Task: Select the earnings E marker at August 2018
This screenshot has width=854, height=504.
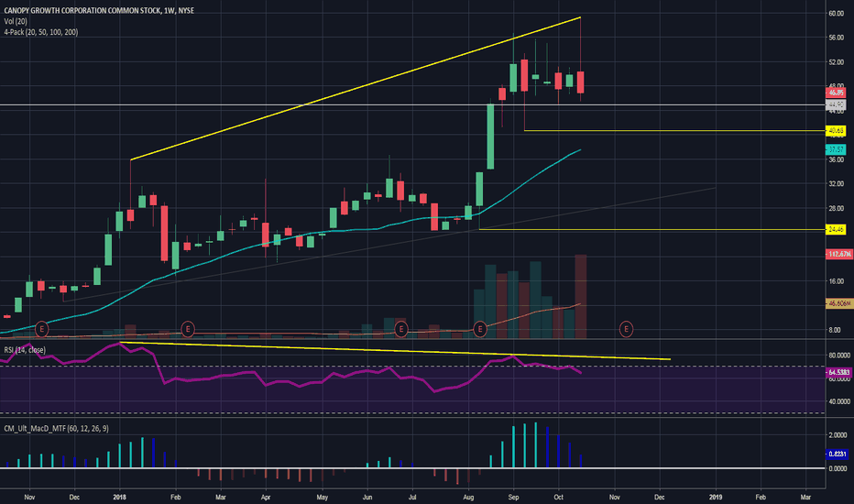Action: coord(480,329)
